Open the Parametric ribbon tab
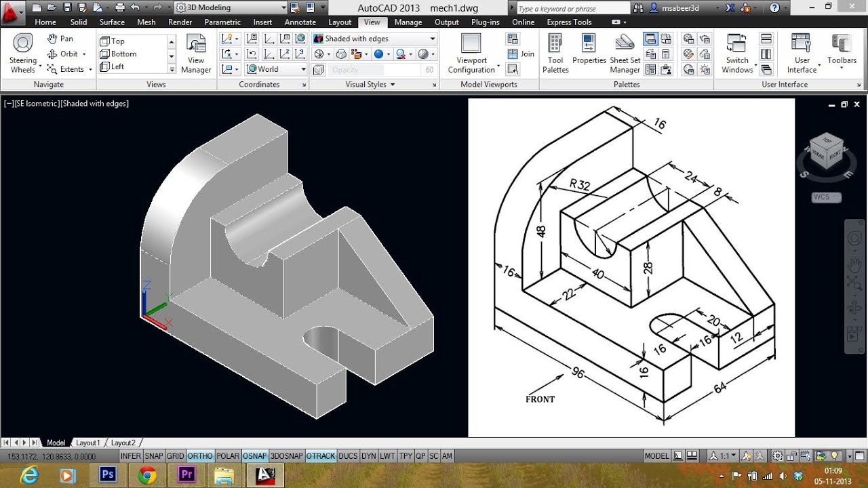Viewport: 868px width, 488px height. click(x=222, y=22)
